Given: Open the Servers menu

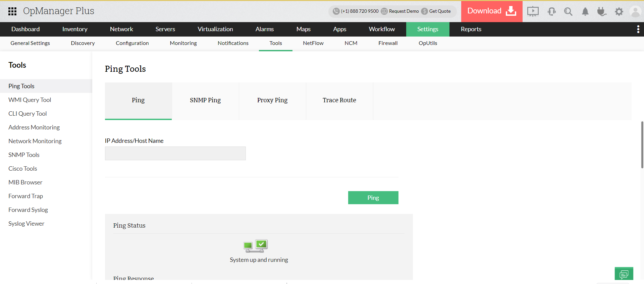Looking at the screenshot, I should pyautogui.click(x=165, y=30).
